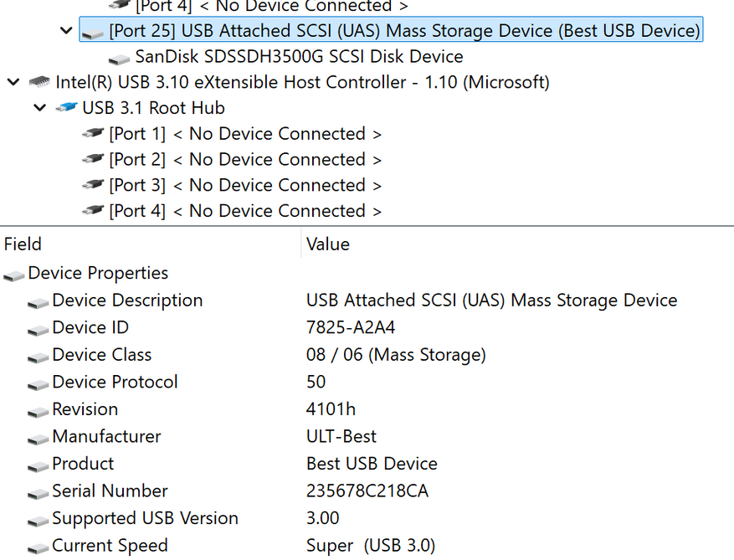Viewport: 734px width, 560px height.
Task: Select Port 2 No Device Connected entry
Action: pos(245,159)
